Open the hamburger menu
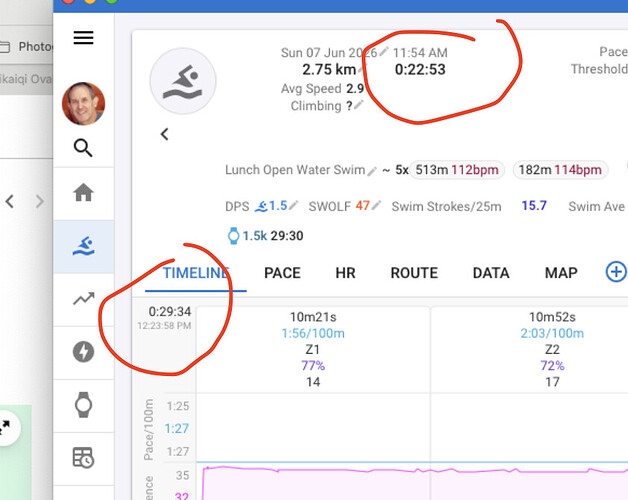 tap(83, 38)
